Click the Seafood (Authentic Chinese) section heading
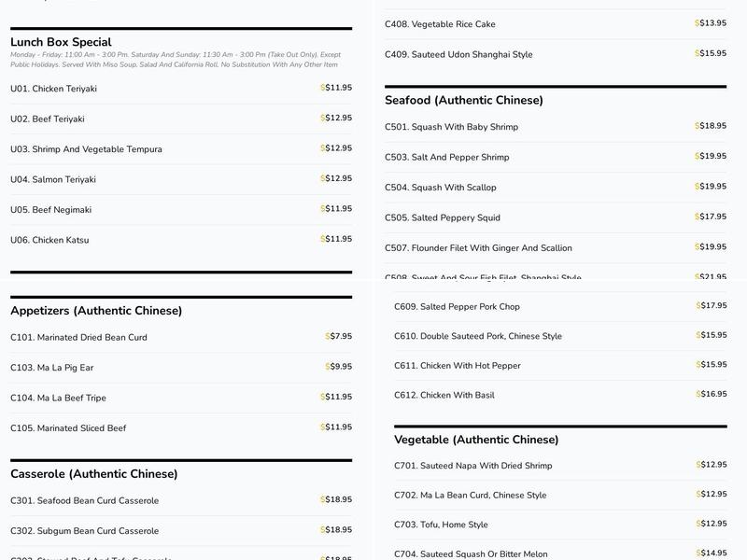Viewport: 747px width, 560px height. coord(464,101)
